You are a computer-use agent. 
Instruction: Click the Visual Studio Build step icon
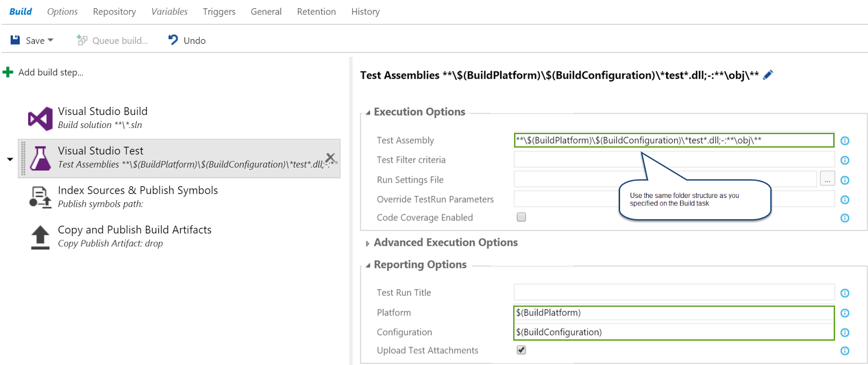(40, 118)
